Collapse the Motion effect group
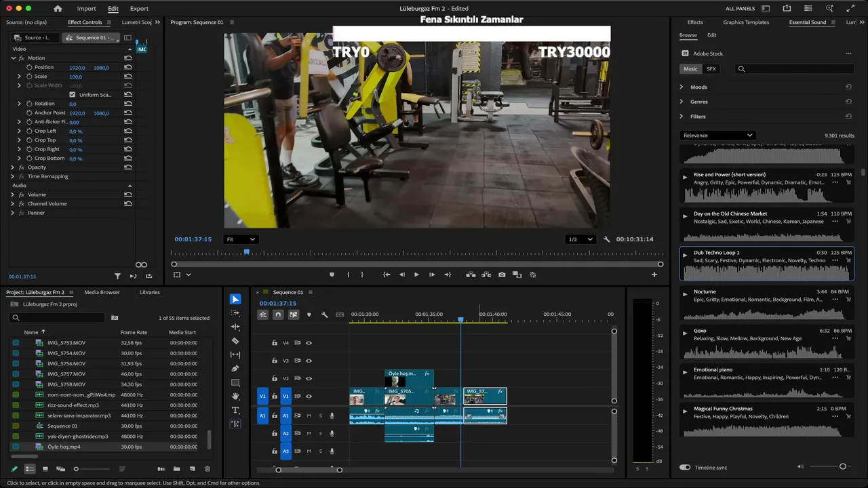This screenshot has width=868, height=488. 13,58
